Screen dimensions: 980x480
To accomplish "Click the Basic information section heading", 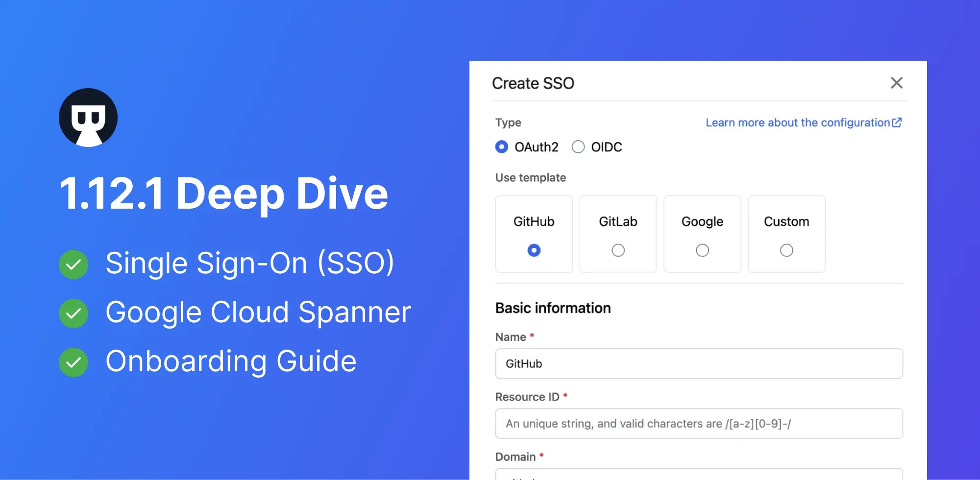I will tap(553, 308).
